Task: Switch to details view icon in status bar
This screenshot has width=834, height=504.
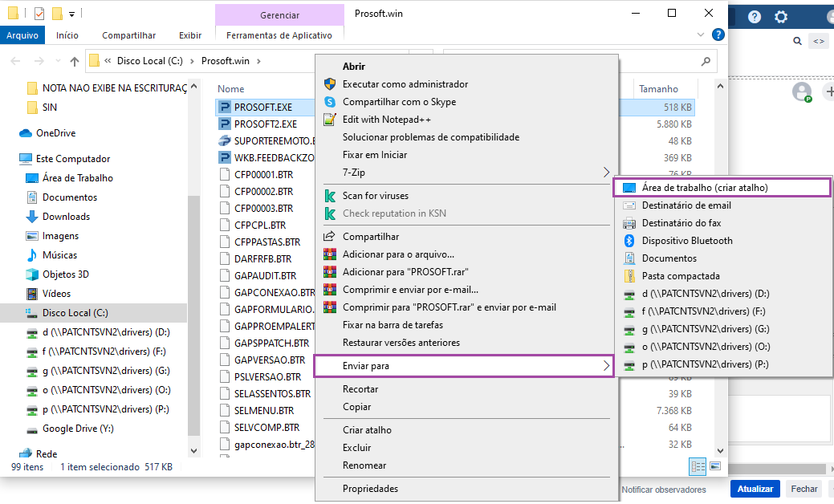Action: click(698, 467)
